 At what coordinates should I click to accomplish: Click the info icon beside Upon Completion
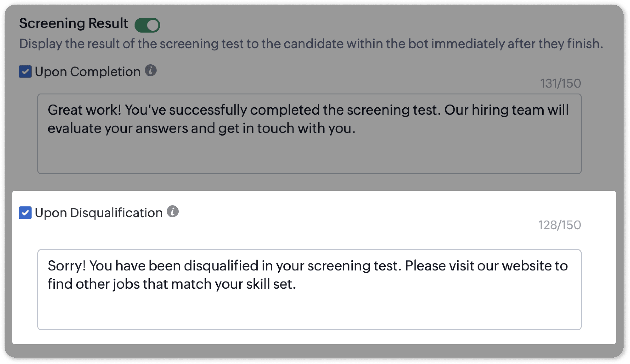151,70
